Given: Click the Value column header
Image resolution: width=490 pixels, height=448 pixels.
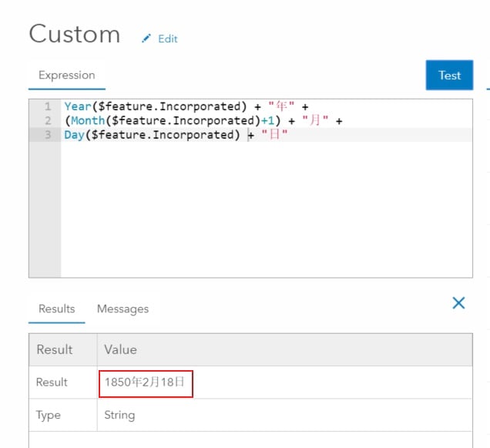Looking at the screenshot, I should coord(120,349).
